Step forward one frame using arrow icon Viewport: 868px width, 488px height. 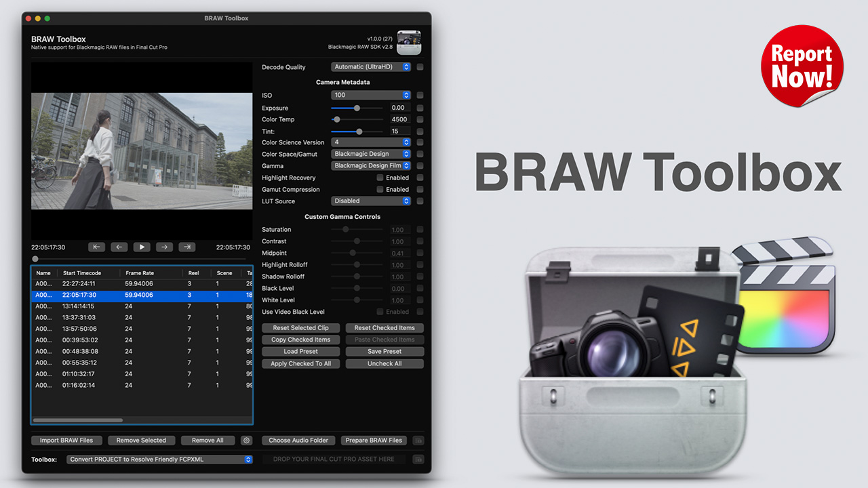(x=164, y=247)
